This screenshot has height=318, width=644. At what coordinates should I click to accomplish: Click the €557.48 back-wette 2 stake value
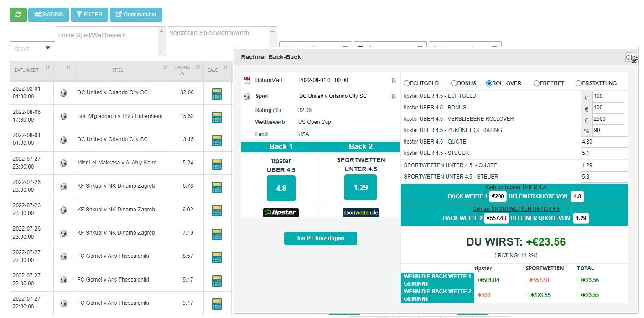point(496,218)
